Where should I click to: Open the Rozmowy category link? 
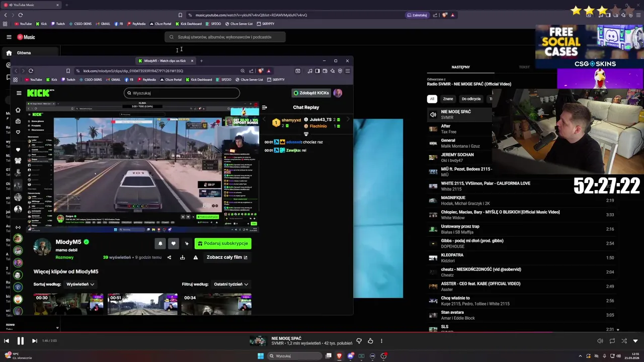(x=64, y=257)
